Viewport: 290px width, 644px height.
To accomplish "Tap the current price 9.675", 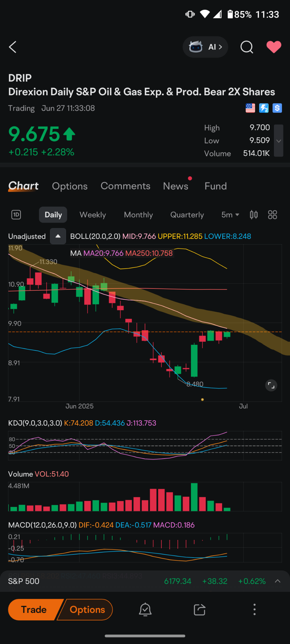I will point(34,134).
